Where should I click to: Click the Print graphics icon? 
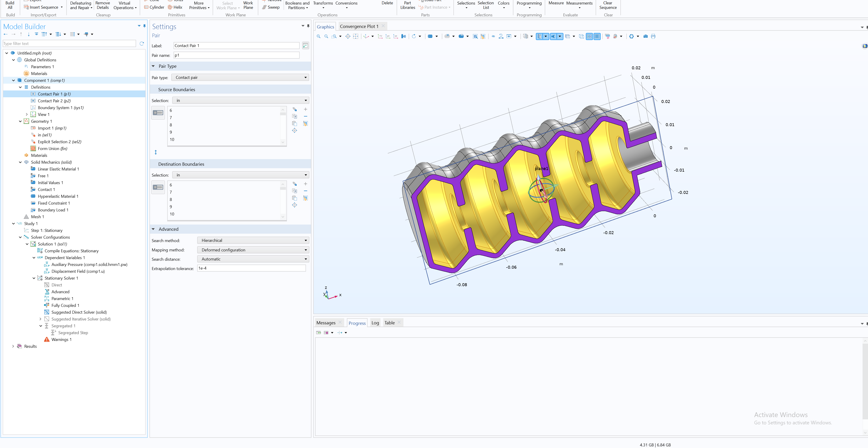pos(653,36)
